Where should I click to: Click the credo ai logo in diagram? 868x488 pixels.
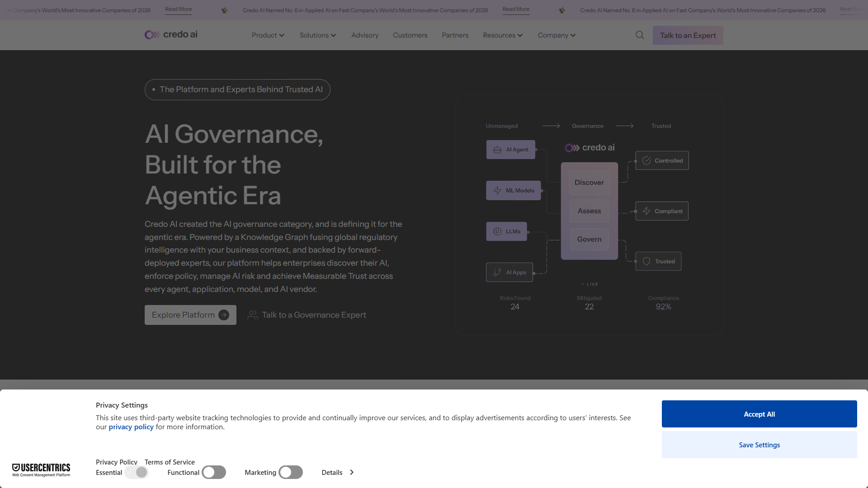pyautogui.click(x=590, y=148)
